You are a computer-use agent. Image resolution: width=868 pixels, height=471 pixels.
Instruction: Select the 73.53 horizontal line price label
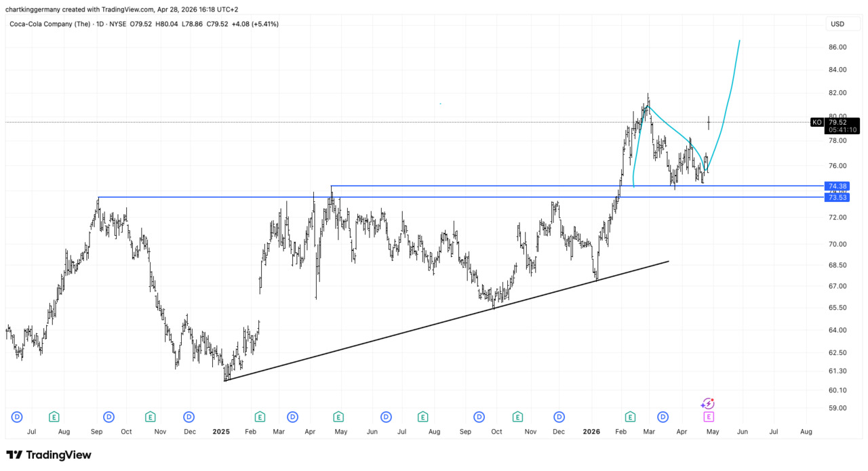point(837,197)
